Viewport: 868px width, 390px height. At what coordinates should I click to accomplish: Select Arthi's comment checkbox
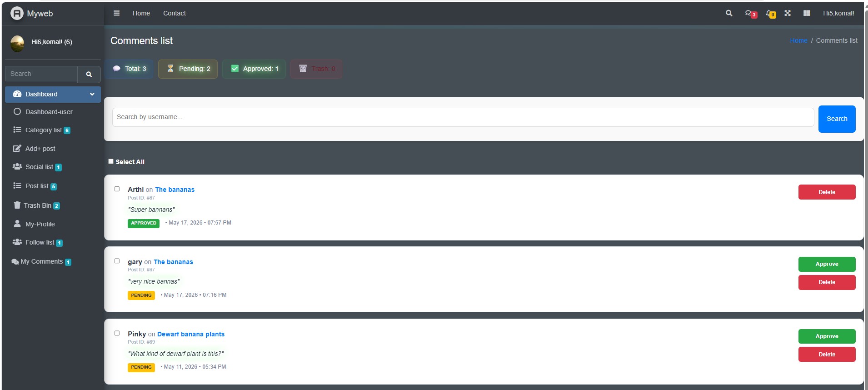(117, 189)
